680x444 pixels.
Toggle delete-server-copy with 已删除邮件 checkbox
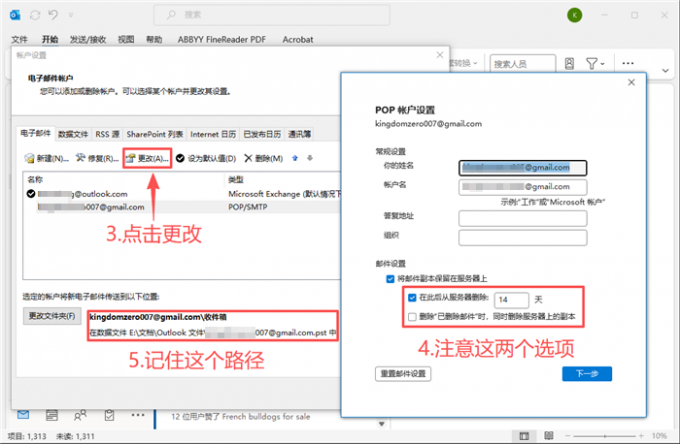(x=412, y=317)
